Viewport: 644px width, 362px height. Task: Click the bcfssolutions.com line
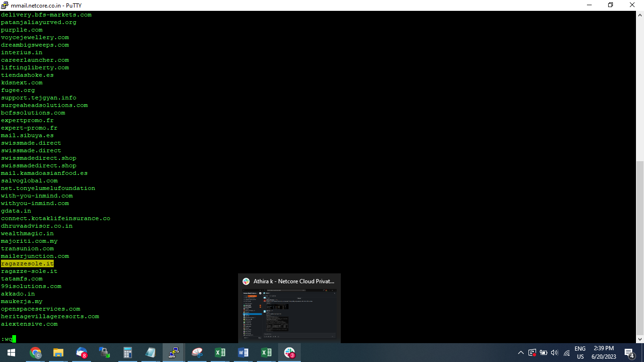(x=33, y=113)
